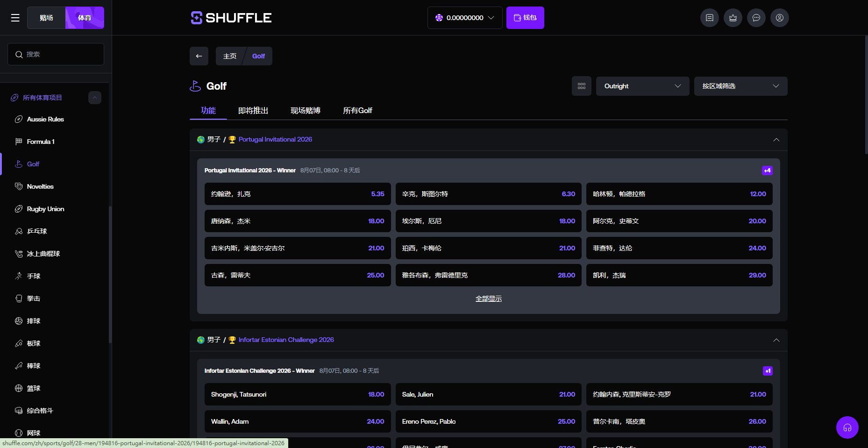The height and width of the screenshot is (448, 868).
Task: Open the 按区域筛选 region filter dropdown
Action: [x=741, y=86]
